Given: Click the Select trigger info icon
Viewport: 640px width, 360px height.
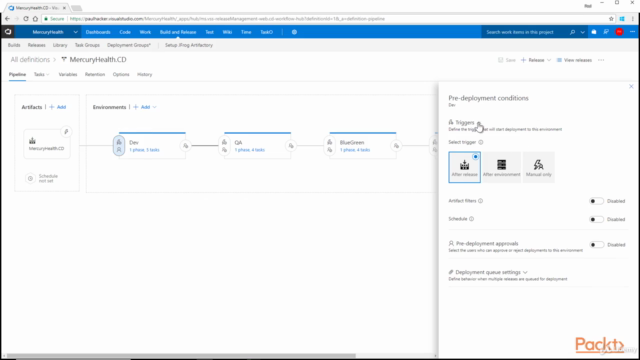Looking at the screenshot, I should point(481,142).
